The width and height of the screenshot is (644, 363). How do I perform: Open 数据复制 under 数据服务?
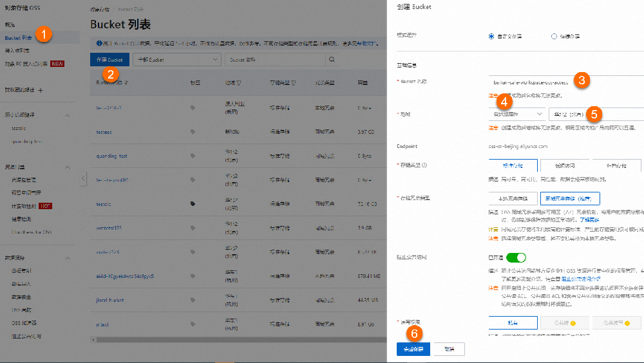pyautogui.click(x=21, y=270)
